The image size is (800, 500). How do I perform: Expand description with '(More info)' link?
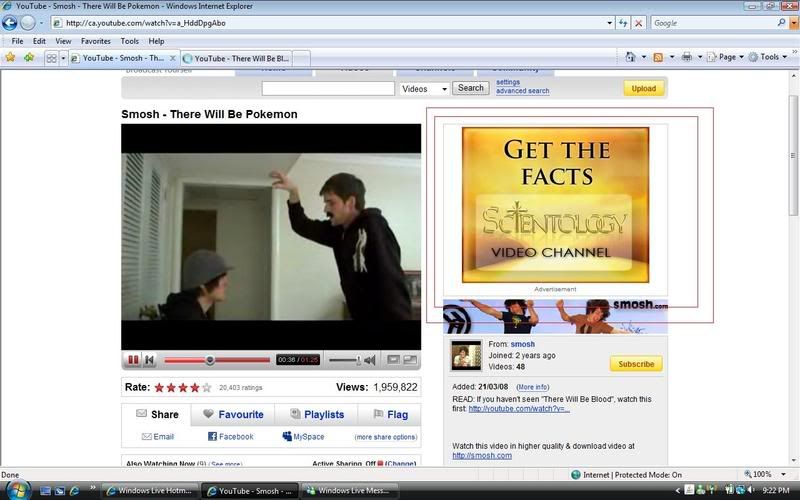point(533,387)
